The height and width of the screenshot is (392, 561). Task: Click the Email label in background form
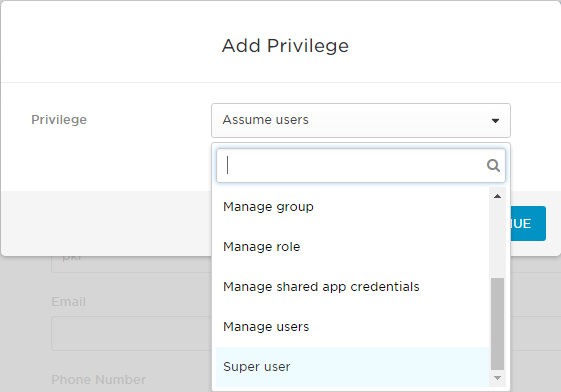69,302
